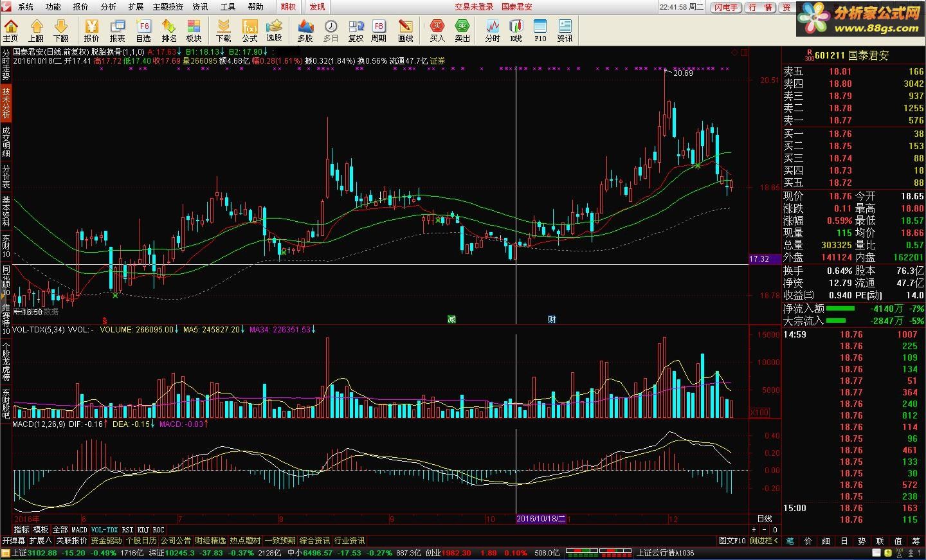Screen dimensions: 926x560
Task: Open the 排名 ranking icon
Action: point(169,30)
